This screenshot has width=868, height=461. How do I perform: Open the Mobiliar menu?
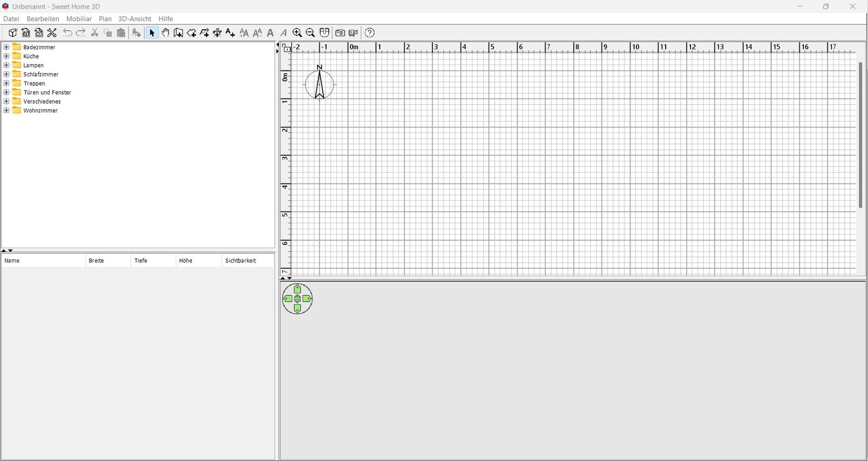pos(79,18)
